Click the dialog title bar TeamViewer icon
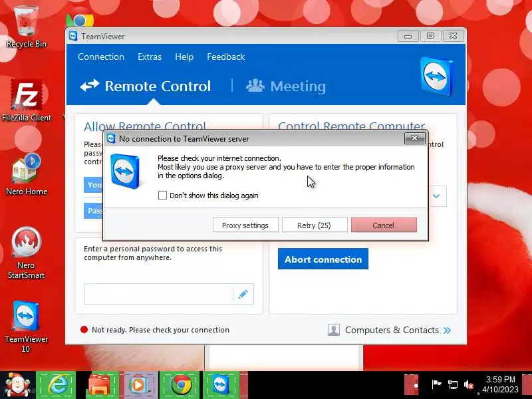Viewport: 532px width, 399px height. 111,138
